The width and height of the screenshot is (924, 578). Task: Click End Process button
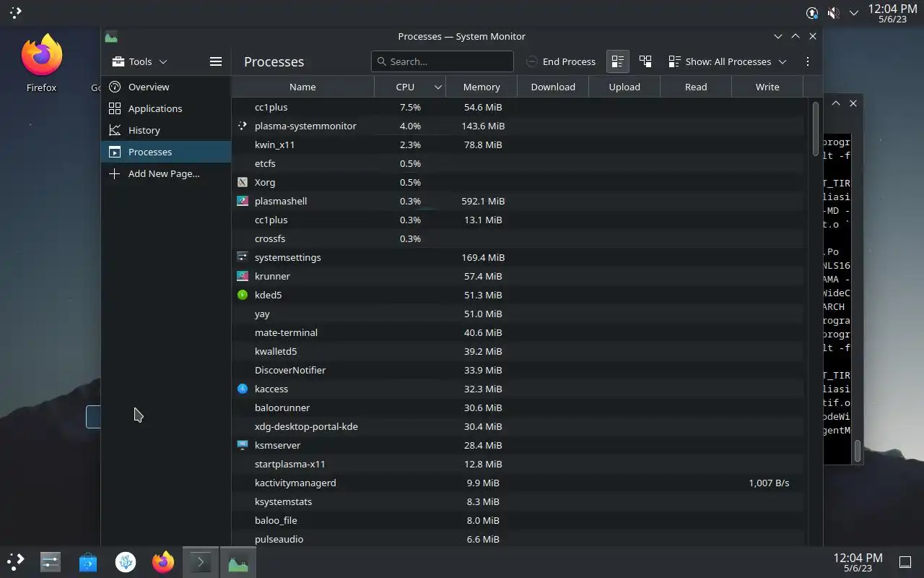(561, 61)
